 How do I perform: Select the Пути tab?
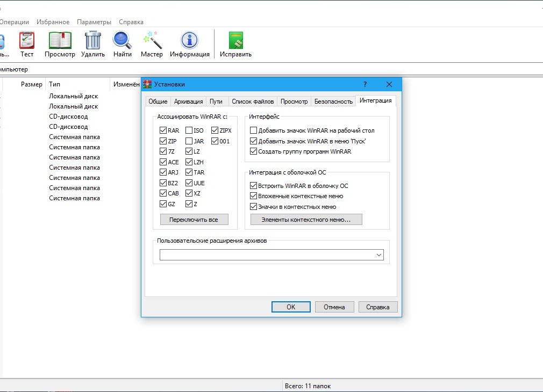click(216, 101)
